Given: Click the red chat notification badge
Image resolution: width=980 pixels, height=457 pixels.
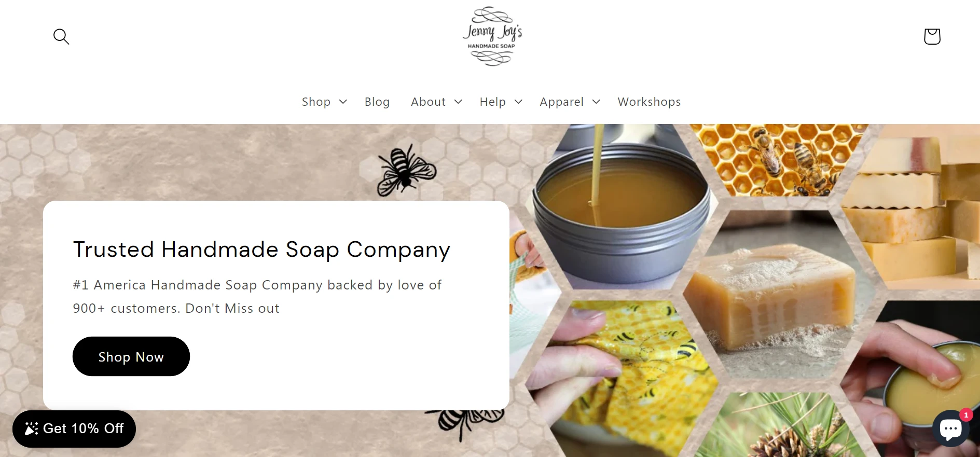Looking at the screenshot, I should coord(966,415).
